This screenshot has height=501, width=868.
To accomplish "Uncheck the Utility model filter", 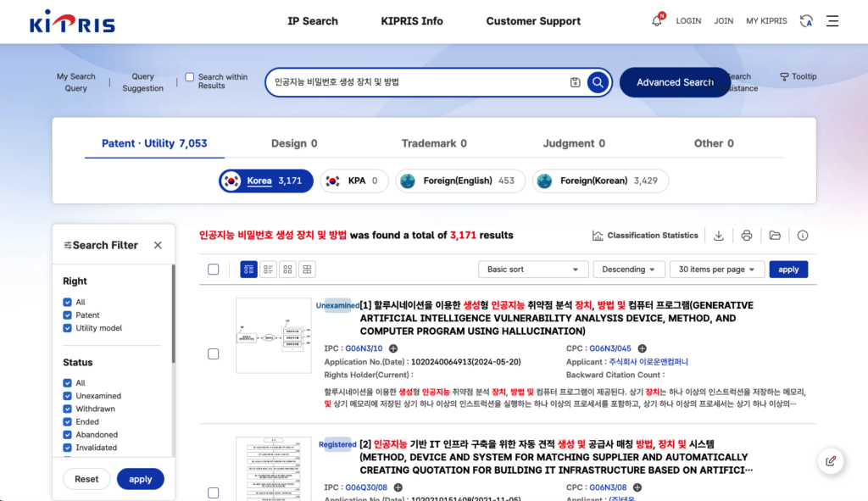I will [x=68, y=328].
